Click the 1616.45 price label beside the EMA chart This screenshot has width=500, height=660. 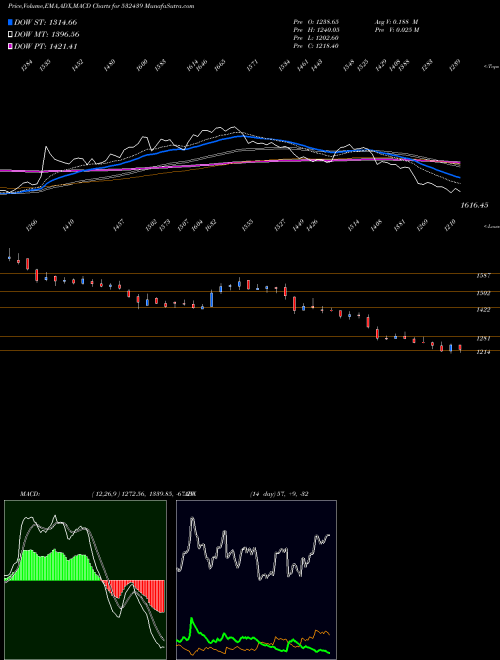pyautogui.click(x=474, y=205)
